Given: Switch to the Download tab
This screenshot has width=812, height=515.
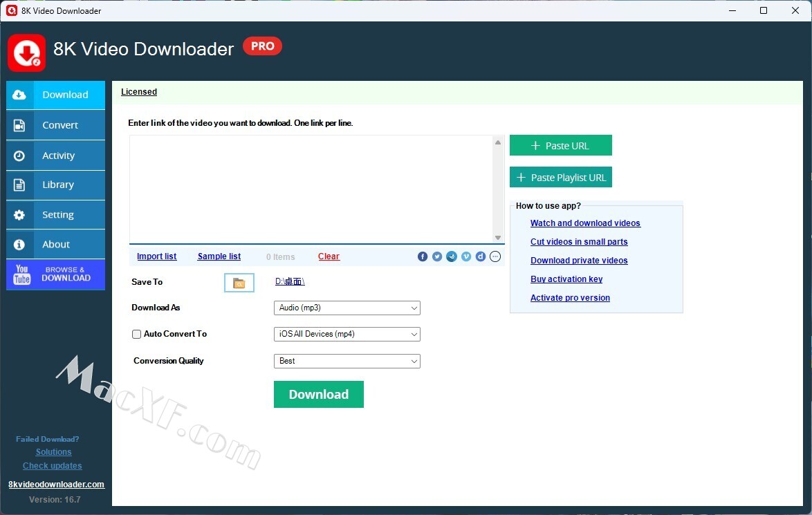Looking at the screenshot, I should click(56, 95).
